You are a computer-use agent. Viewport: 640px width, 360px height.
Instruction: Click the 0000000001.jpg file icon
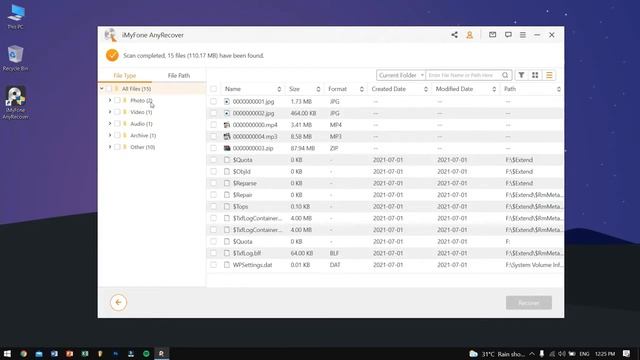click(x=227, y=102)
